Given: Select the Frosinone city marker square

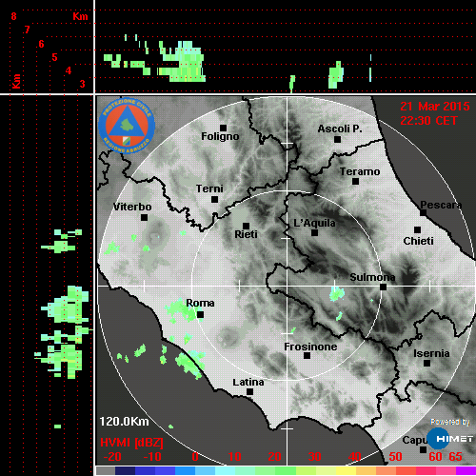Looking at the screenshot, I should click(307, 356).
